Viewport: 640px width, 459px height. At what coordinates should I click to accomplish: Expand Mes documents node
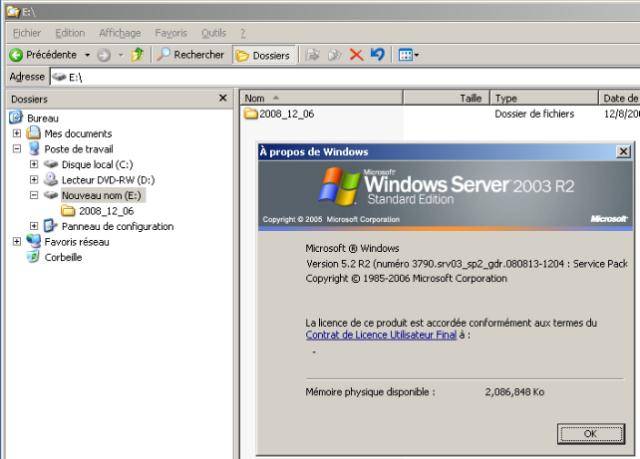[x=17, y=133]
